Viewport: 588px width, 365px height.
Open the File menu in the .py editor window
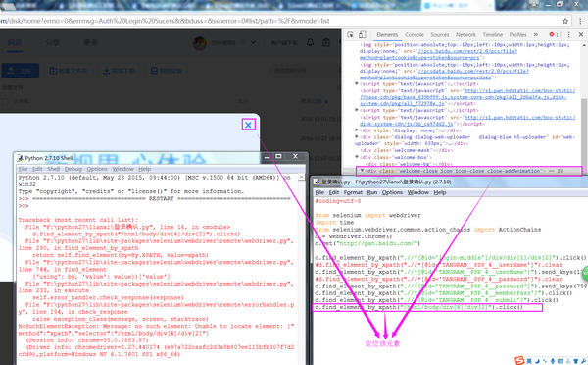(319, 192)
